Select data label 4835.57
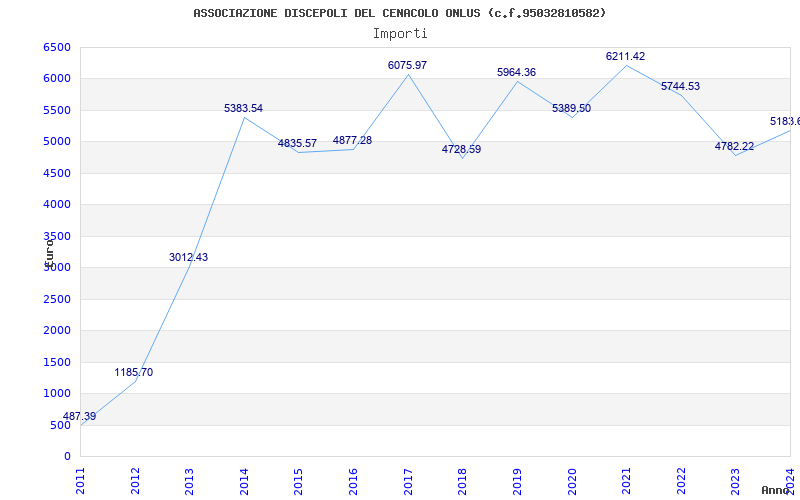Viewport: 800px width, 500px height. click(297, 143)
